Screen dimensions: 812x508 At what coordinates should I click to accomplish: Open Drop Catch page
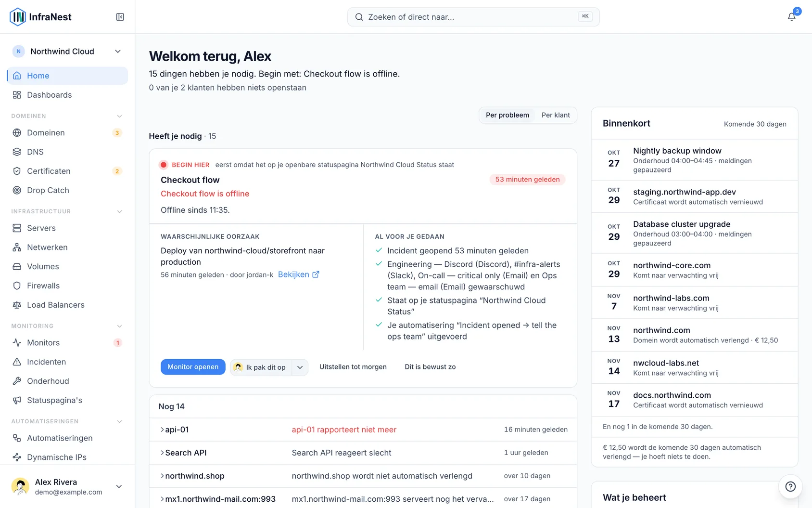(67, 190)
